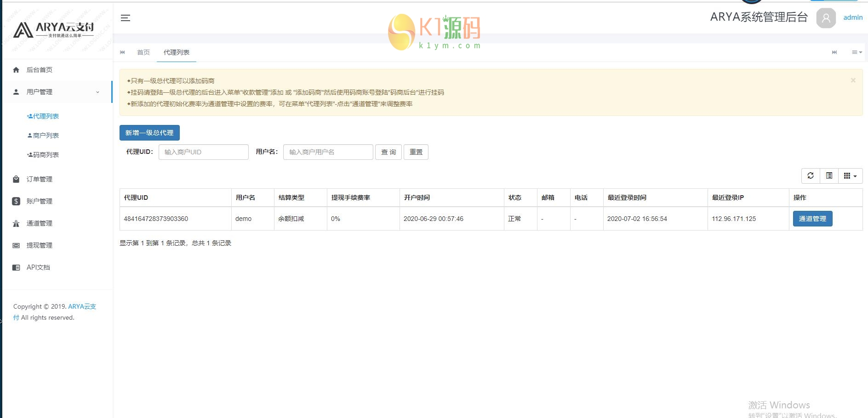868x418 pixels.
Task: Click the ARYA云支付 logo
Action: pyautogui.click(x=54, y=30)
